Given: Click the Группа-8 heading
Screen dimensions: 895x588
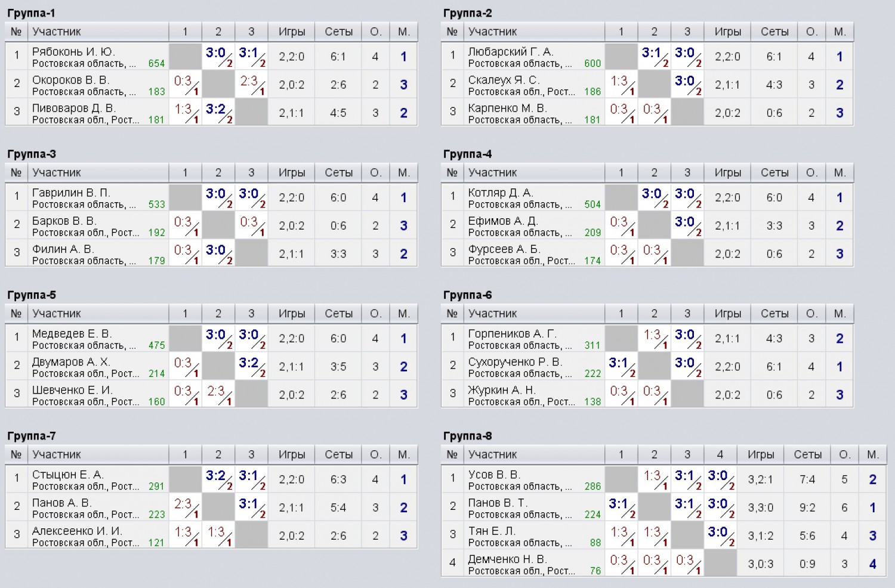Looking at the screenshot, I should coord(467,436).
